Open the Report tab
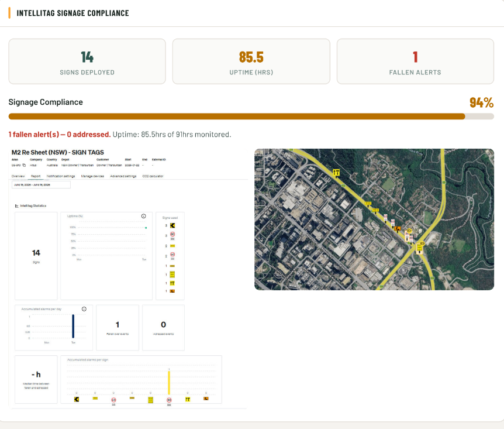 tap(36, 176)
